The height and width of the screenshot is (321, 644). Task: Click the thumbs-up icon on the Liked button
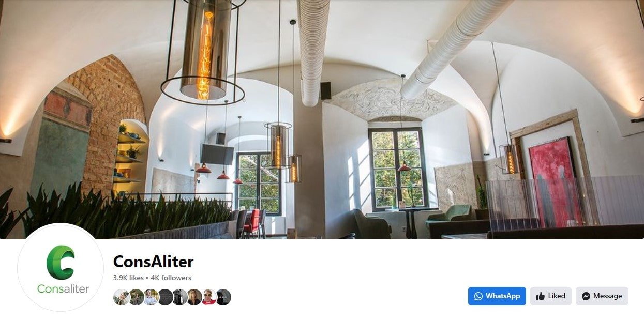click(541, 296)
